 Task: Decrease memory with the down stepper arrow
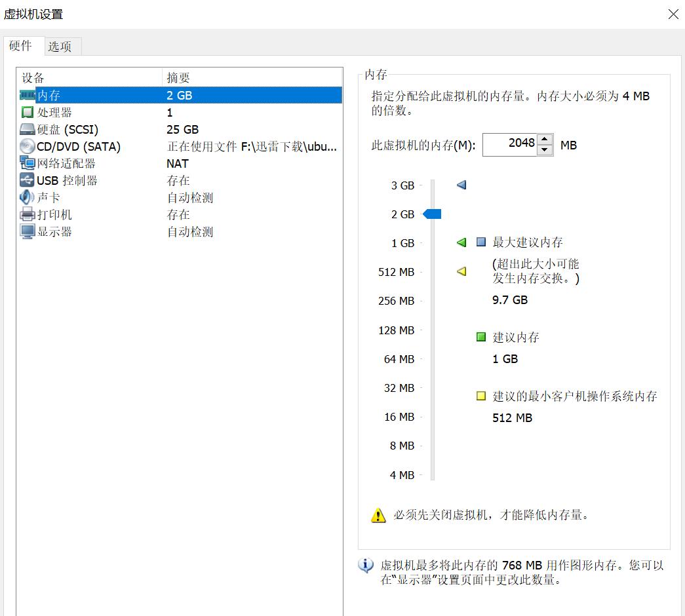tap(545, 149)
